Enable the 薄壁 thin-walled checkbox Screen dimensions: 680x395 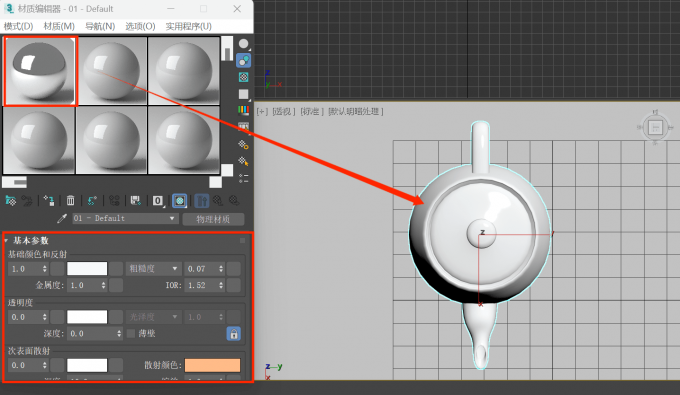pyautogui.click(x=131, y=333)
